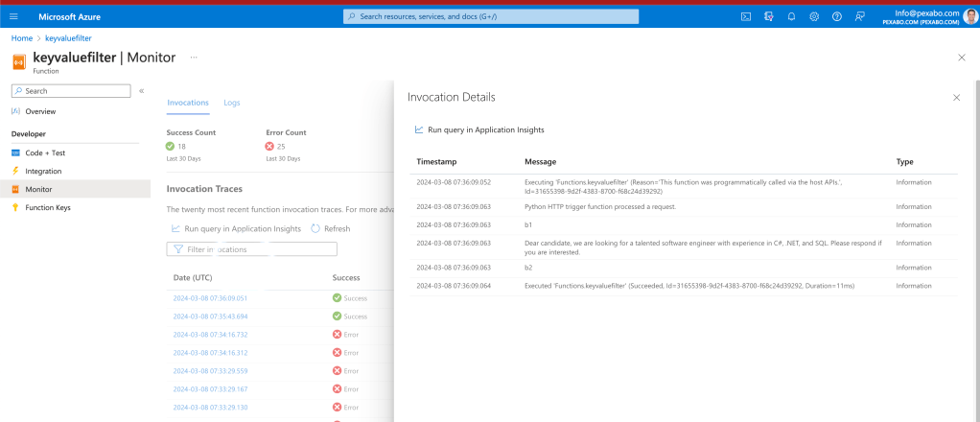
Task: Click the keyvaluefilter function resource icon
Action: pos(19,62)
